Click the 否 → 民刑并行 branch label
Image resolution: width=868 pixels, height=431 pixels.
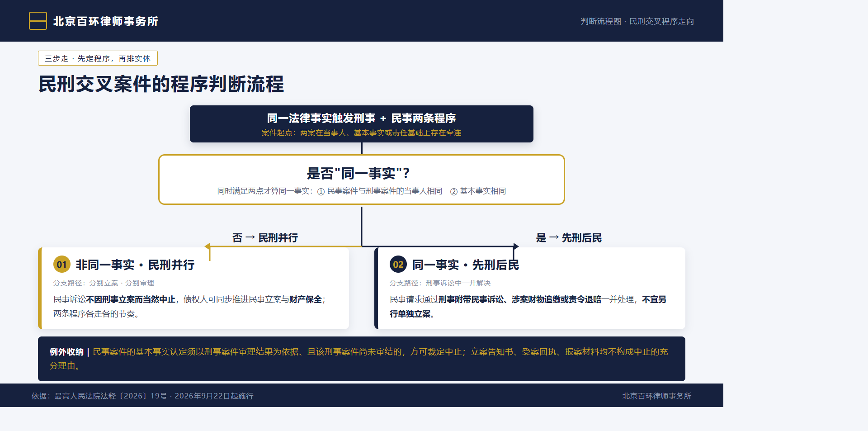[265, 238]
